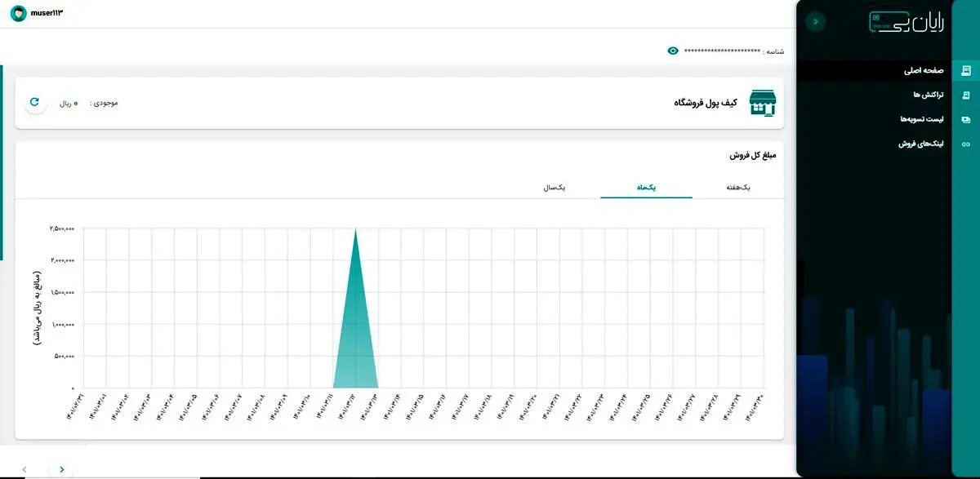Open the لیست تسویه‌ها menu item
Screen dimensions: 980x479
pos(922,119)
